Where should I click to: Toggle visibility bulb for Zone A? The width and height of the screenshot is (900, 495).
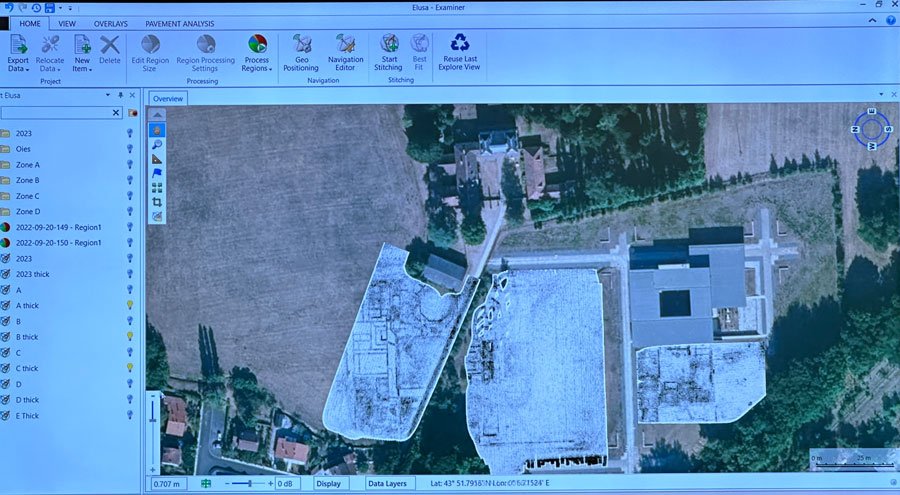click(130, 164)
